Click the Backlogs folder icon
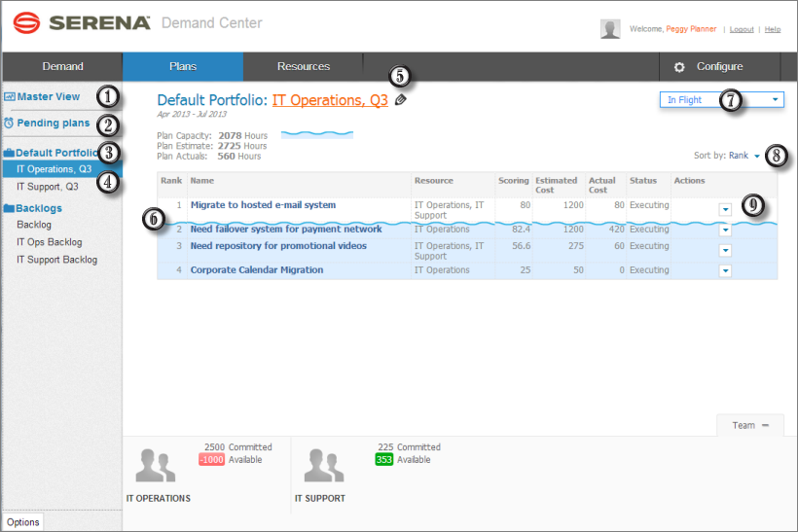Image resolution: width=798 pixels, height=532 pixels. 9,208
